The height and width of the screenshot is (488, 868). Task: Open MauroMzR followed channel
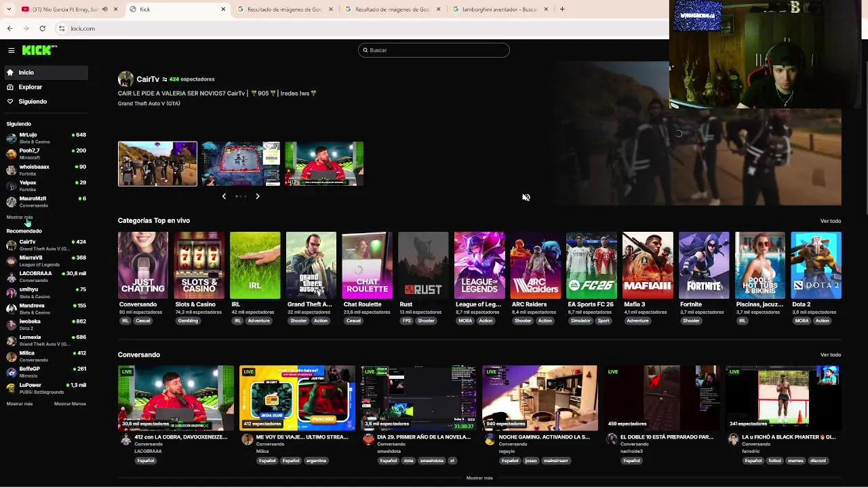click(x=45, y=201)
